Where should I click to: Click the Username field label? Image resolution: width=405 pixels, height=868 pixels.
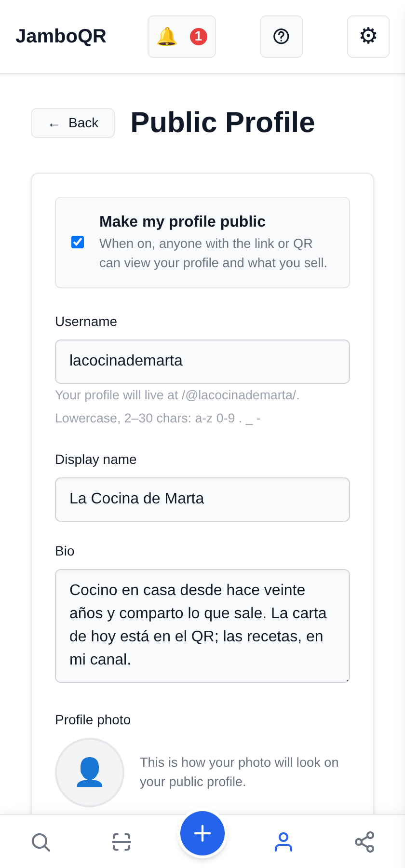pos(86,322)
